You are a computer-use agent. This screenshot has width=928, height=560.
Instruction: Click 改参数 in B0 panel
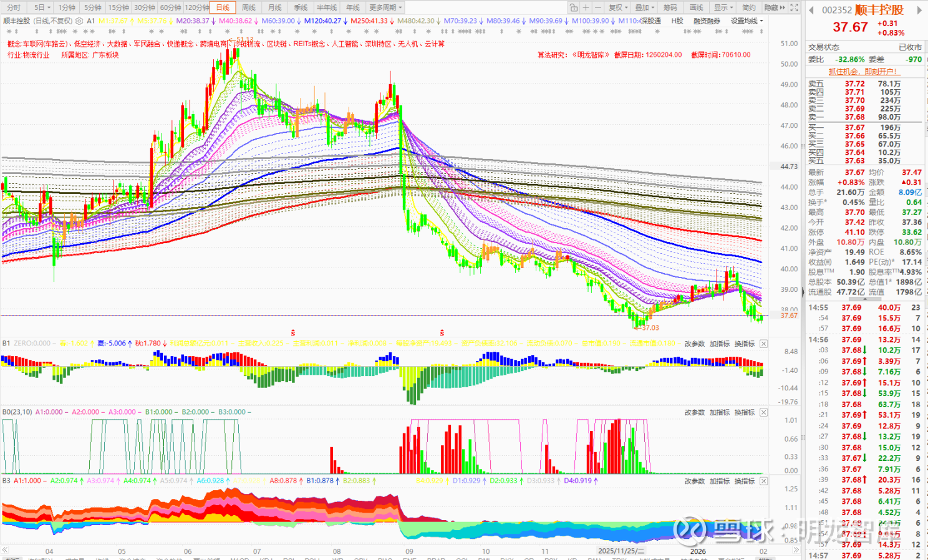[695, 412]
